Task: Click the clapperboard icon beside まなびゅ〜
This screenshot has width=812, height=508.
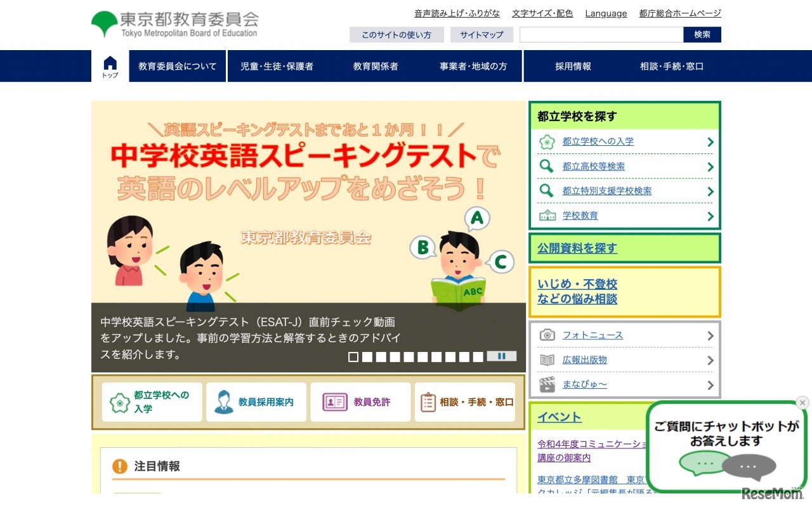Action: click(x=547, y=384)
